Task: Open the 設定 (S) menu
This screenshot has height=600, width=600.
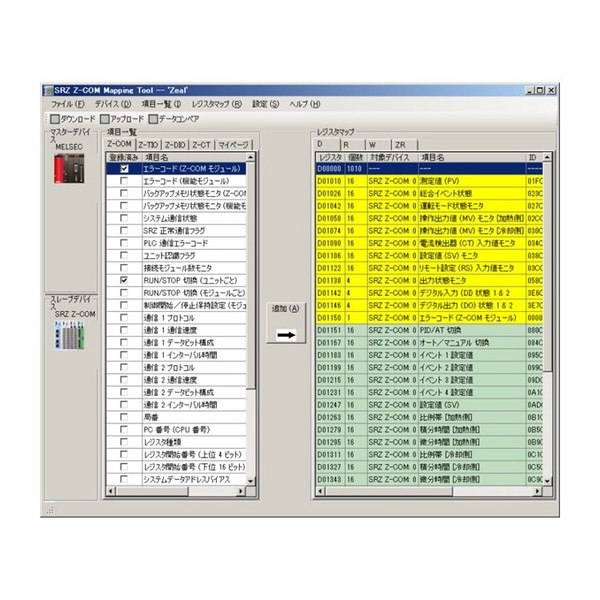Action: click(x=266, y=104)
